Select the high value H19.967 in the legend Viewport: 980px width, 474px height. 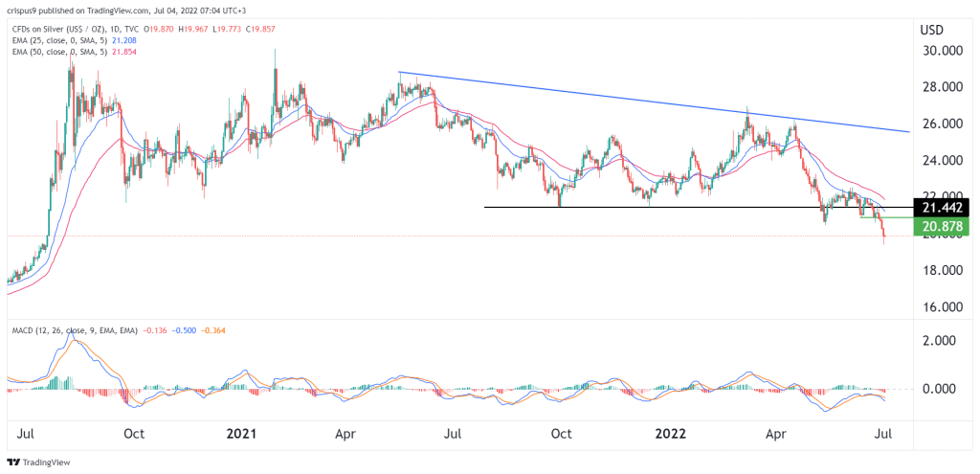[x=192, y=29]
